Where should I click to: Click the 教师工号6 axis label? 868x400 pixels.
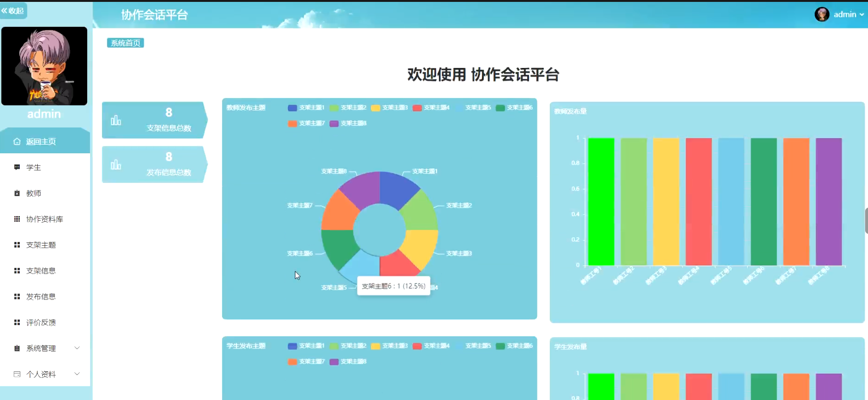pyautogui.click(x=753, y=275)
